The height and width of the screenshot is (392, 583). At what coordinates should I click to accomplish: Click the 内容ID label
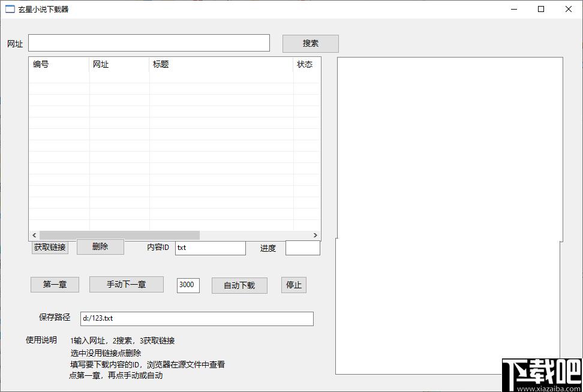coord(158,247)
